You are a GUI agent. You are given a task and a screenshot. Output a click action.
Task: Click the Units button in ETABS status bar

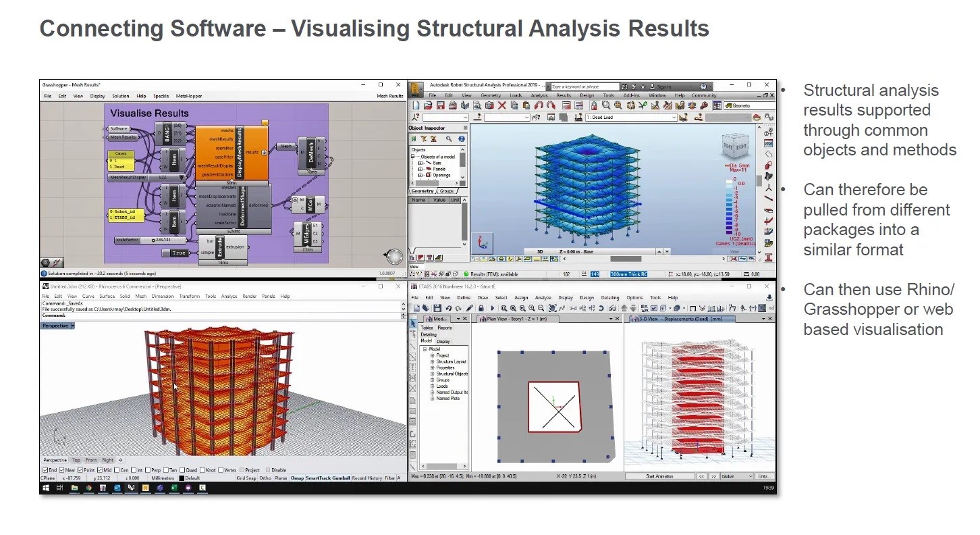(x=765, y=476)
